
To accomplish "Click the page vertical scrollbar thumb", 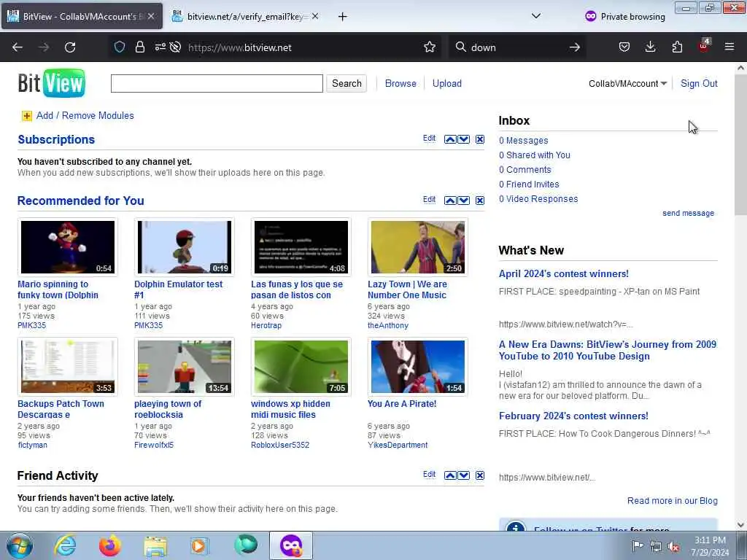I will tap(740, 145).
